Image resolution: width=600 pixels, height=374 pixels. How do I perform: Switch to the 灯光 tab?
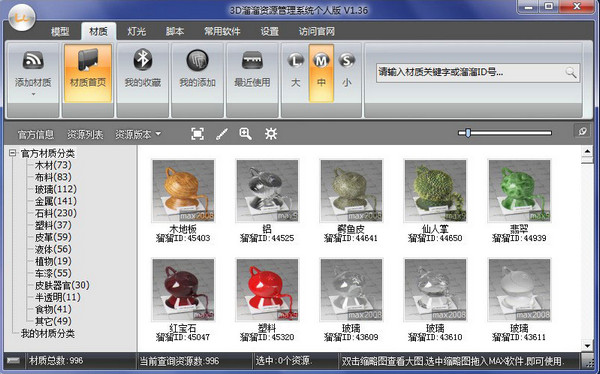137,31
